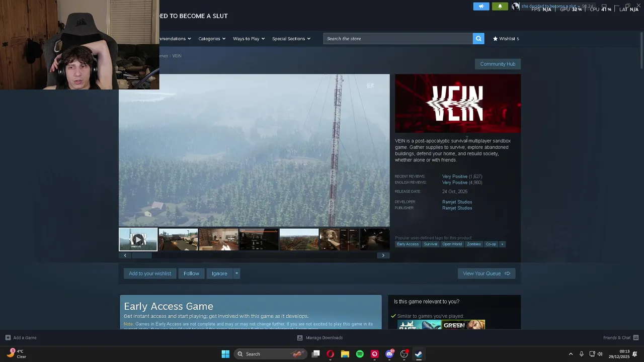
Task: Open English reviews Very Positive link
Action: (x=455, y=183)
